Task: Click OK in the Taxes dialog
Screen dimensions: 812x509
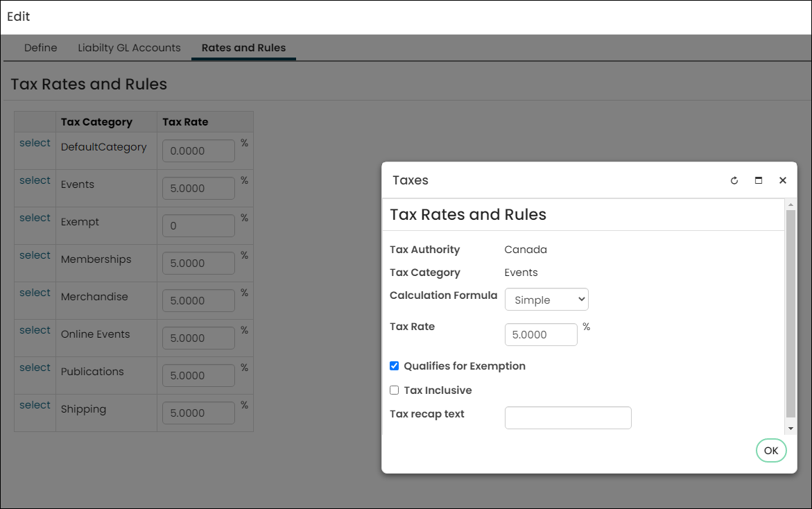Action: (770, 451)
